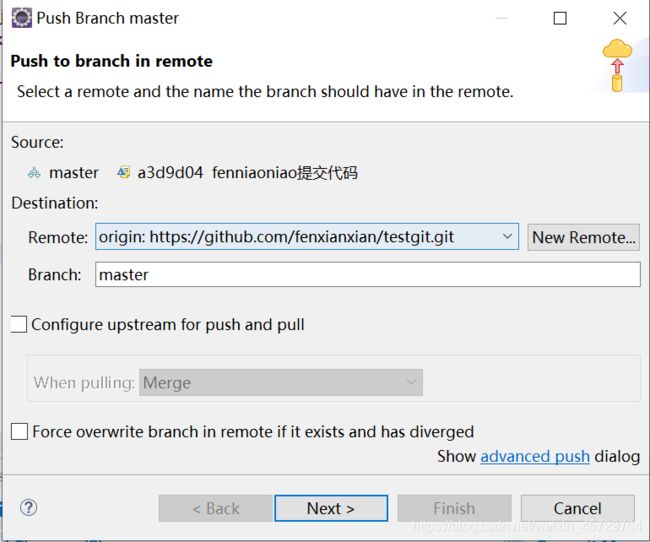The width and height of the screenshot is (650, 542).
Task: Click the Cancel button
Action: [577, 508]
